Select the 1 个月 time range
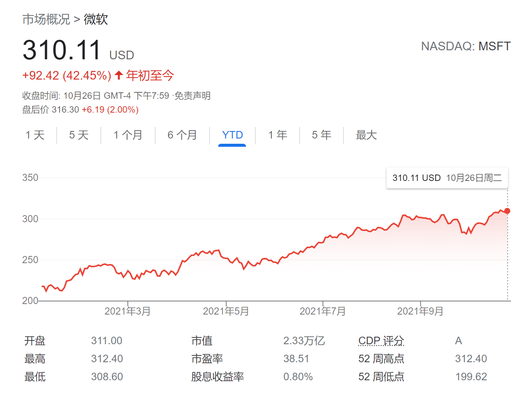 click(128, 135)
